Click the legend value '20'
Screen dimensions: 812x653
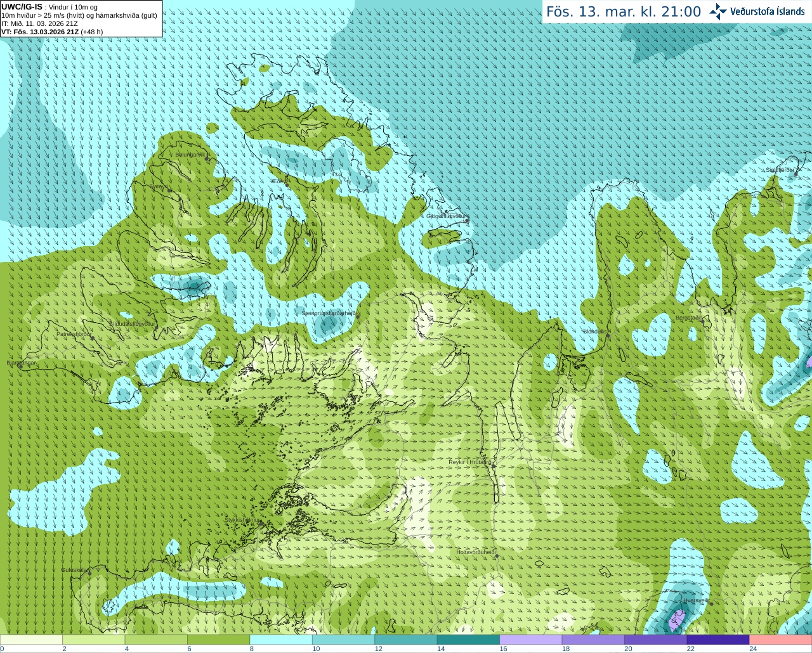click(628, 649)
